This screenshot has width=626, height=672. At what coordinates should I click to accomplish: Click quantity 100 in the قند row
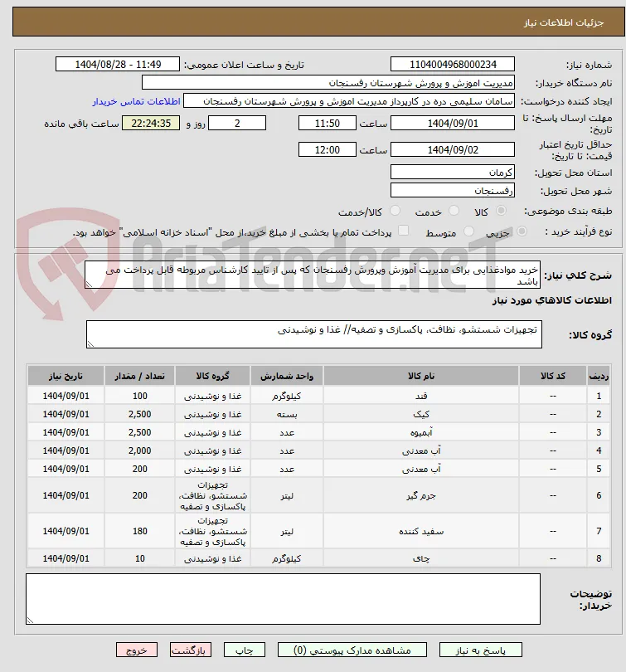(139, 396)
